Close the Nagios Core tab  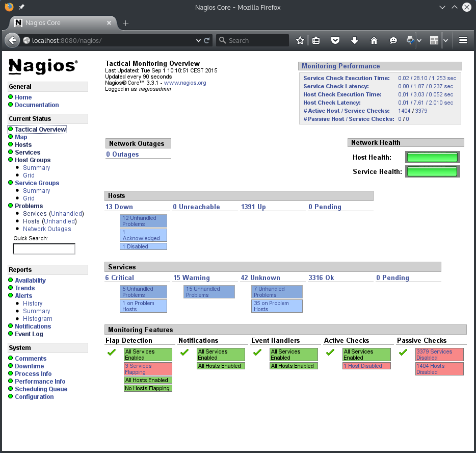pos(109,23)
